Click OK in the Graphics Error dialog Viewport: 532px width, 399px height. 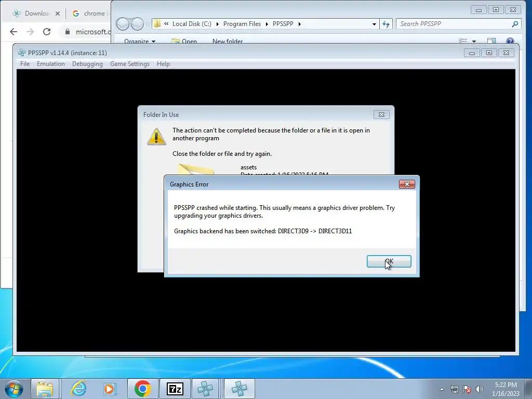[x=389, y=261]
